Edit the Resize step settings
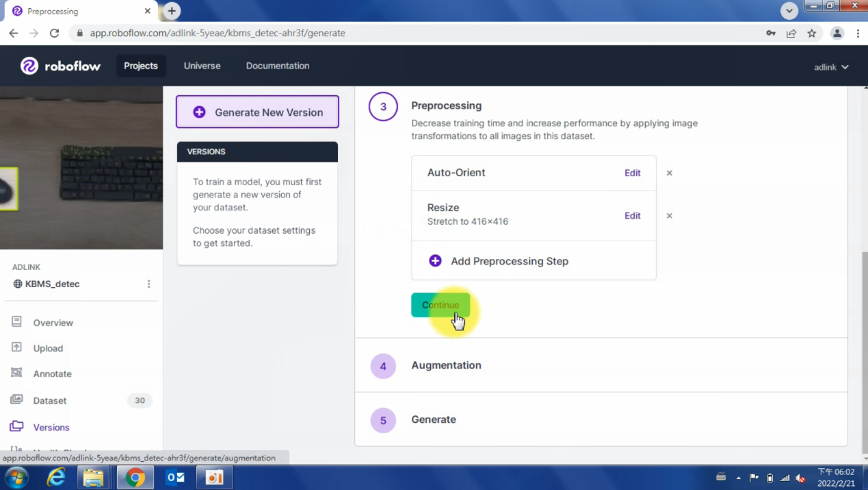Viewport: 868px width, 490px height. coord(632,216)
